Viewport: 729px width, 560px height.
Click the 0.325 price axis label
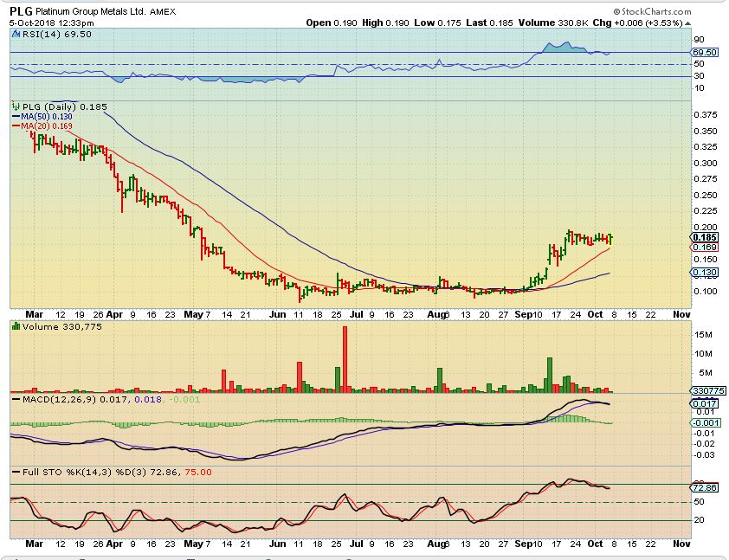tap(706, 147)
